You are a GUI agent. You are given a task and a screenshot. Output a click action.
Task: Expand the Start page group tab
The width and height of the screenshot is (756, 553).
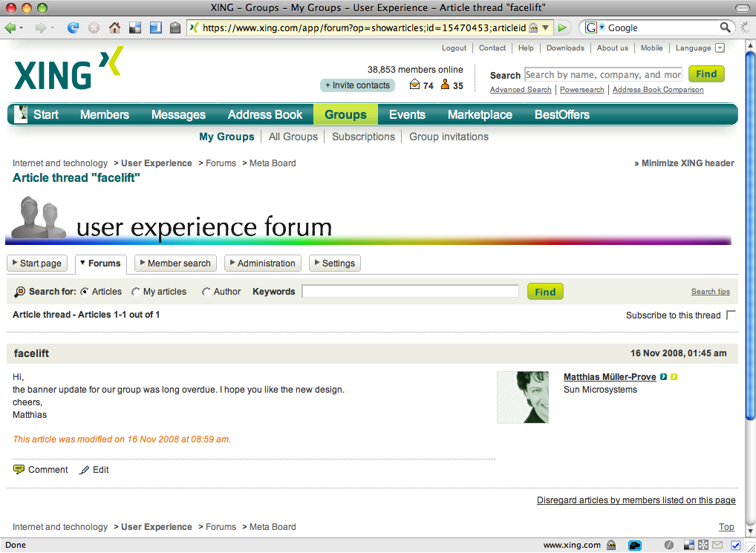pyautogui.click(x=37, y=264)
